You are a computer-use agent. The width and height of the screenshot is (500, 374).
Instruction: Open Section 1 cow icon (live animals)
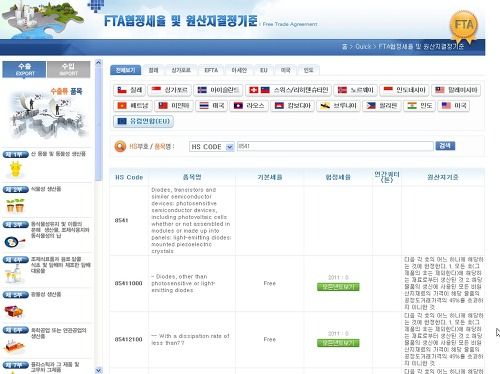point(15,169)
